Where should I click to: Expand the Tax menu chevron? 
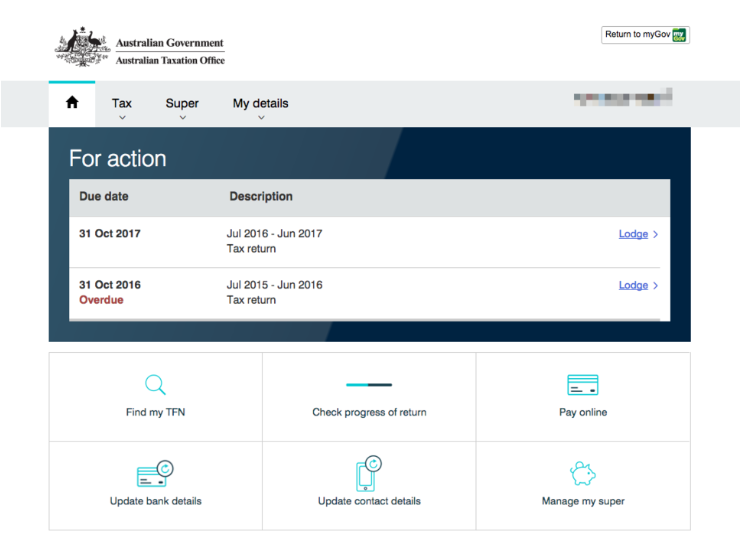[122, 118]
